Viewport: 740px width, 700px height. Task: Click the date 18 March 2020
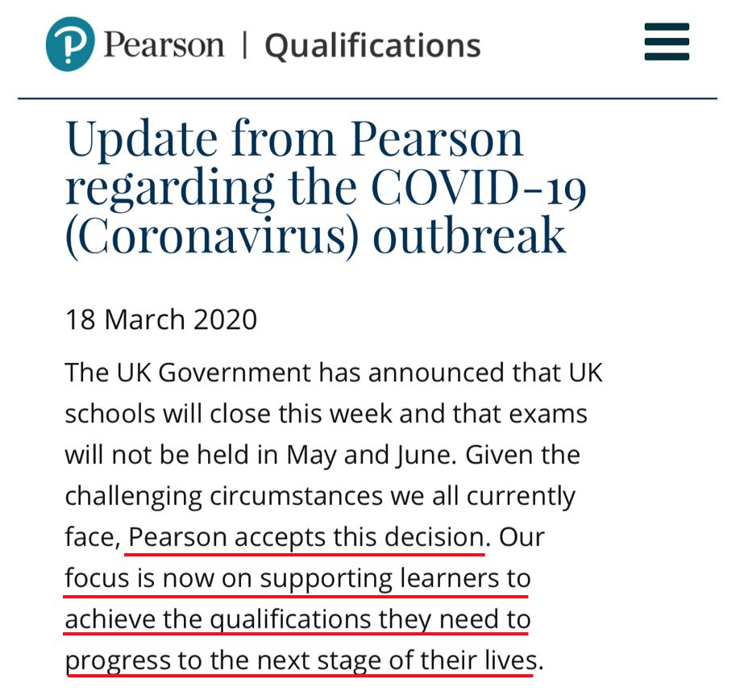click(160, 319)
